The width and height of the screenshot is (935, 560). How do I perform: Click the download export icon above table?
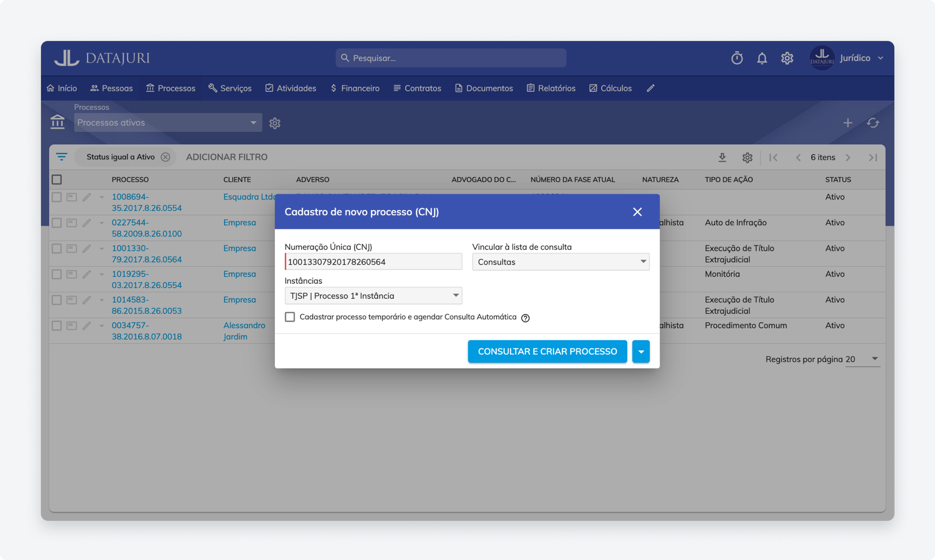[x=722, y=157]
